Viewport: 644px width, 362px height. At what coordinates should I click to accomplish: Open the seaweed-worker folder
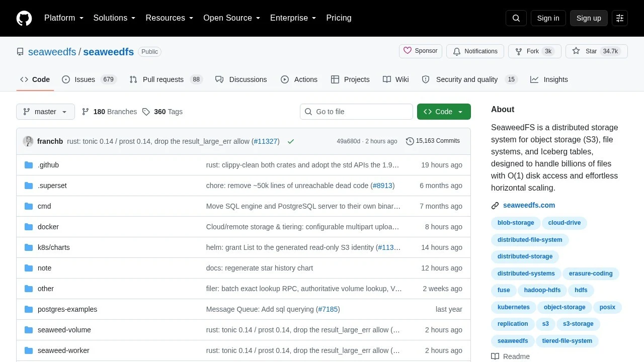tap(63, 350)
